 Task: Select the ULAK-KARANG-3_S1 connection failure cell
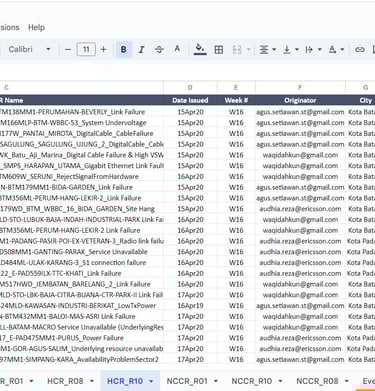pos(82,262)
